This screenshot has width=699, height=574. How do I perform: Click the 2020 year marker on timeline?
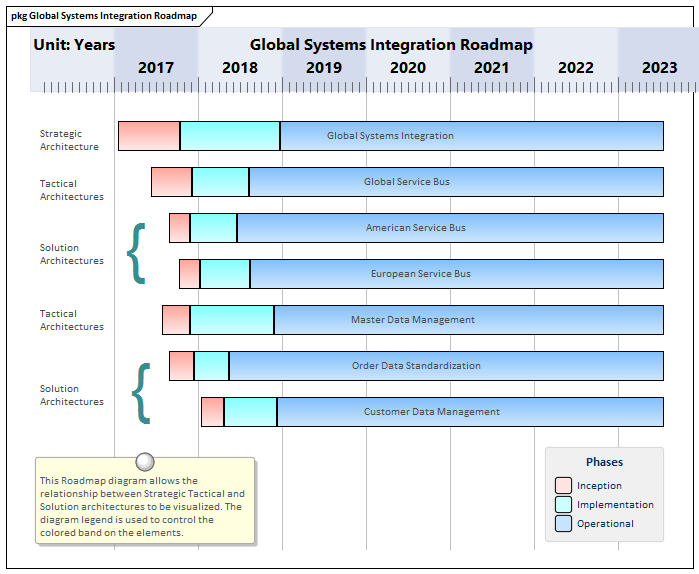pos(407,68)
